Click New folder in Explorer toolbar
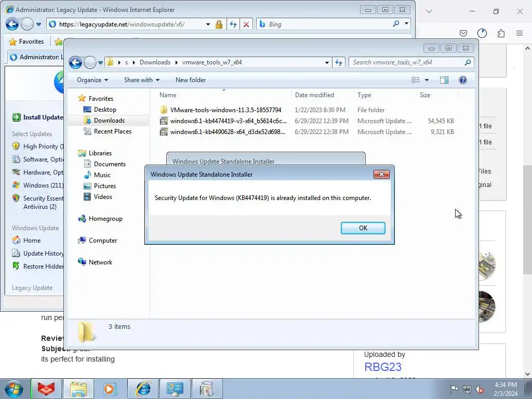This screenshot has height=399, width=532. [191, 79]
